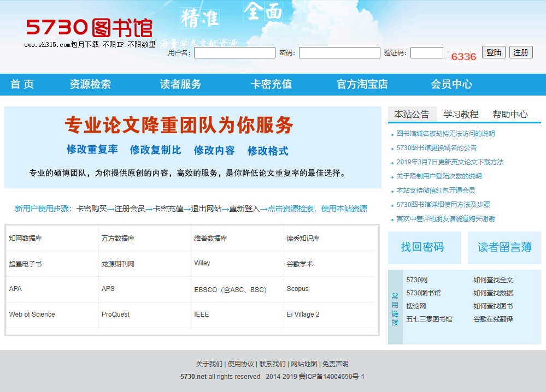Go to 官方淘宝店
546x392 pixels.
(x=362, y=85)
